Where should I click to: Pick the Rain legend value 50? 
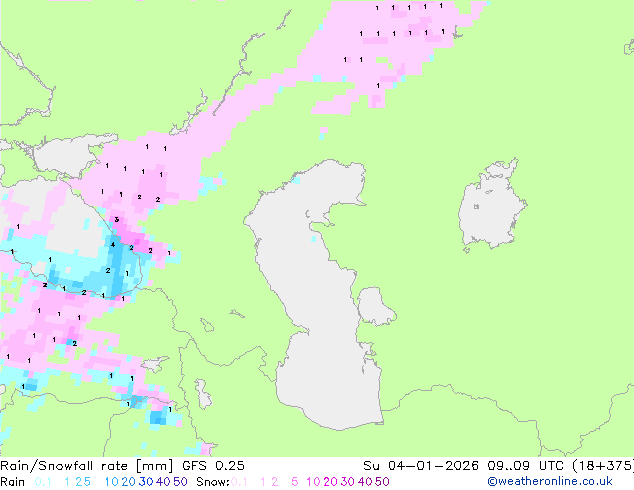(x=180, y=482)
